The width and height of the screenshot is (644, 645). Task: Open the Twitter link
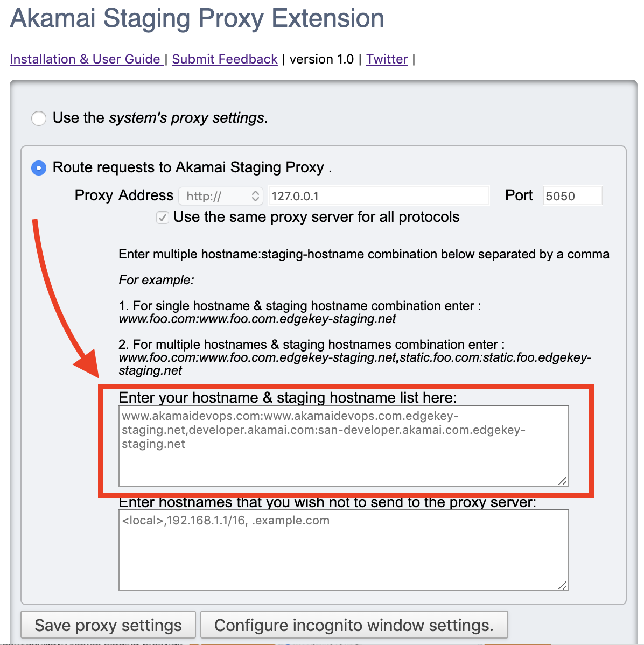coord(387,59)
